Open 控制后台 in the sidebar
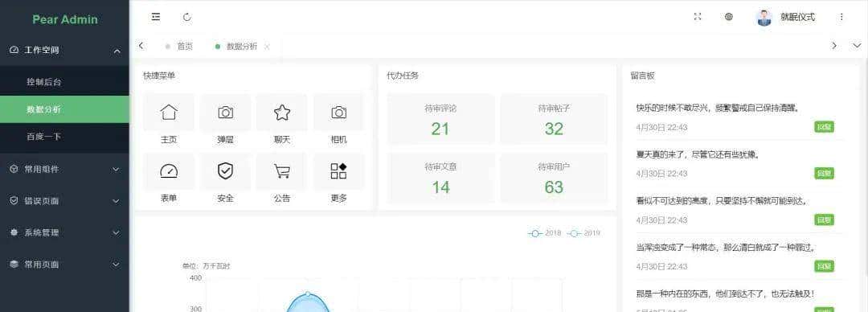This screenshot has height=312, width=868. pyautogui.click(x=65, y=82)
